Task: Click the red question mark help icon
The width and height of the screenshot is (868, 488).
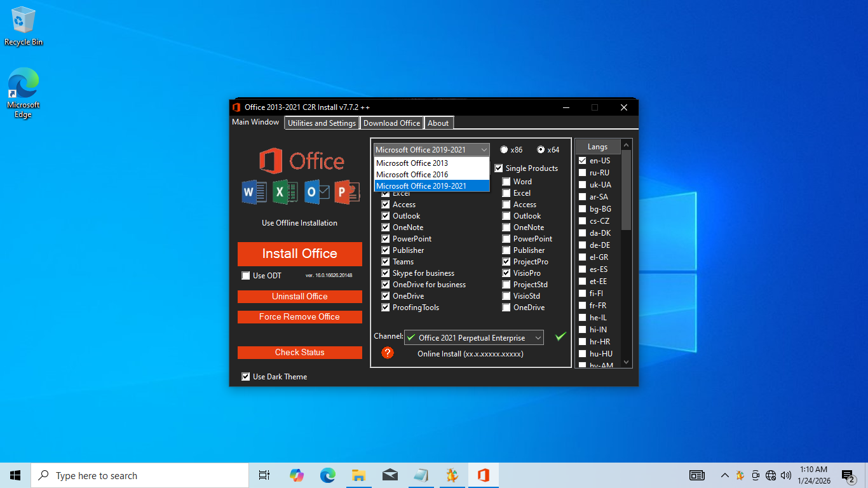Action: coord(388,353)
